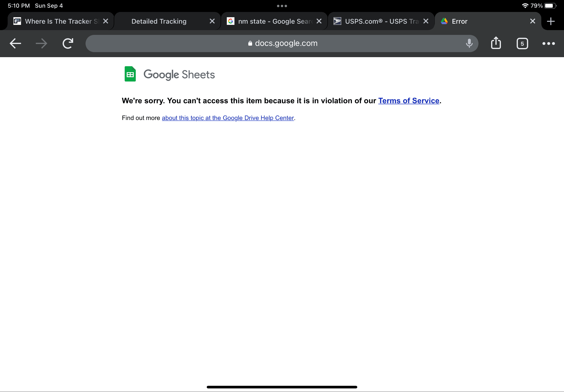Screen dimensions: 564x392
Task: Go back to the previous page
Action: point(15,44)
